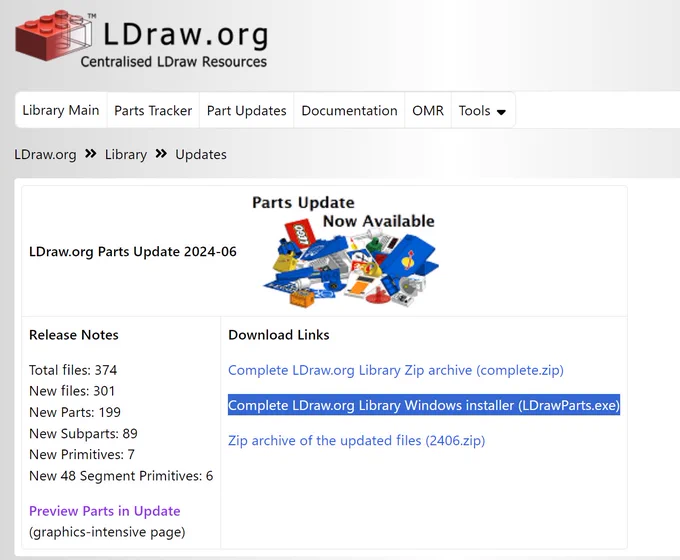Click the Release Notes heading
Viewport: 680px width, 560px height.
pyautogui.click(x=74, y=335)
